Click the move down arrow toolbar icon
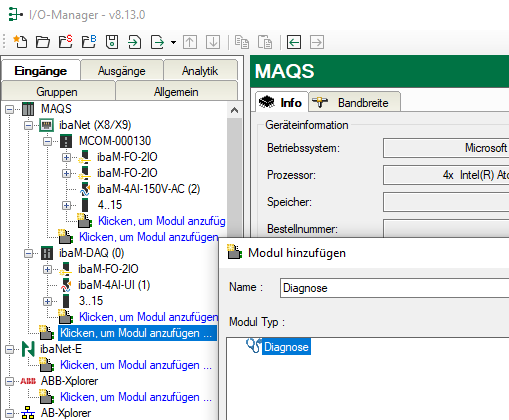The image size is (509, 420). tap(213, 42)
